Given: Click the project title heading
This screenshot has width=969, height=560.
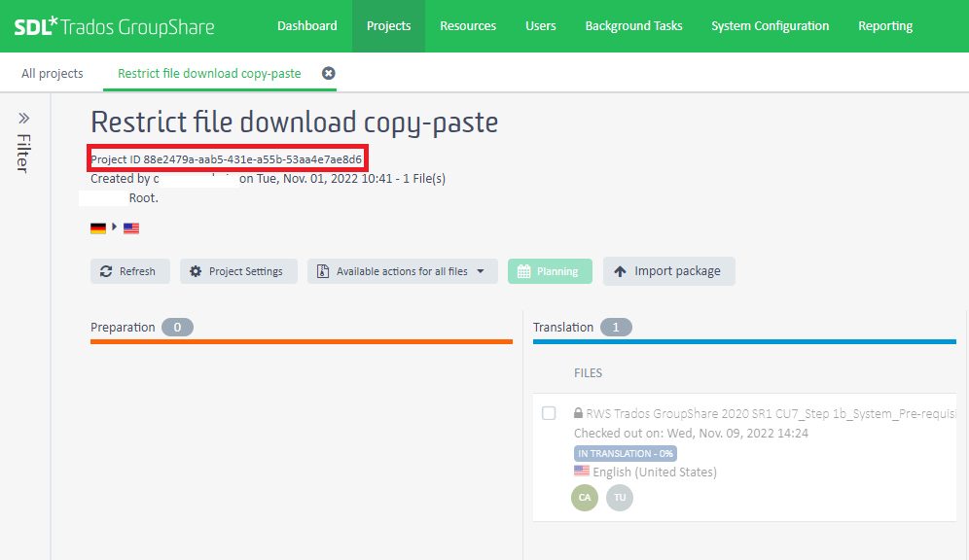Looking at the screenshot, I should point(294,122).
